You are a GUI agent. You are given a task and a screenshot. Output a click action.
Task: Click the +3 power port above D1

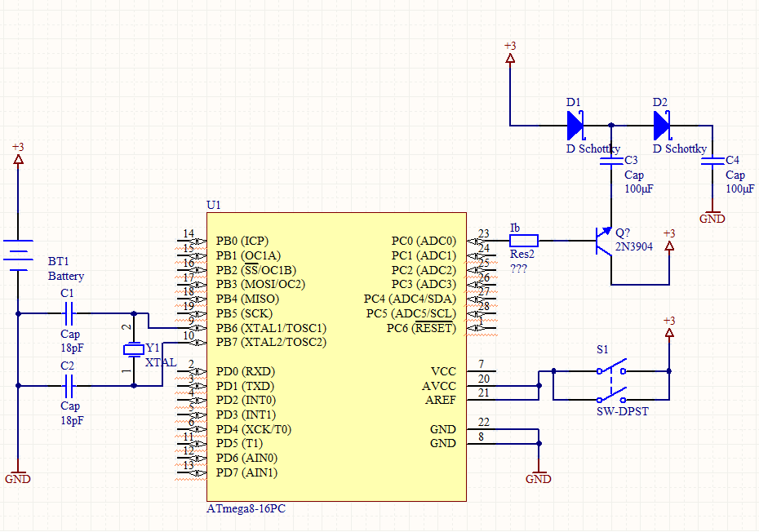(x=510, y=53)
